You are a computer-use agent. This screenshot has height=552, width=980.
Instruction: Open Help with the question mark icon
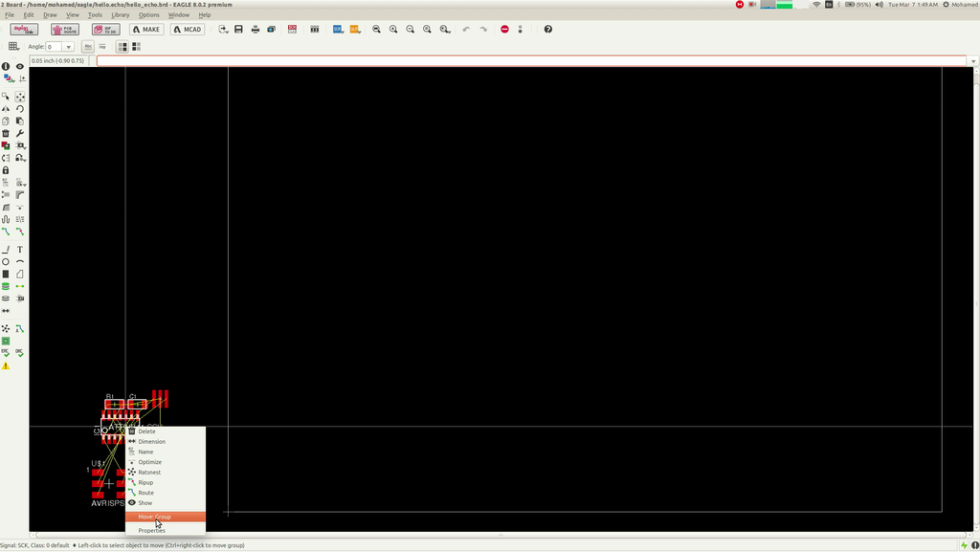coord(548,30)
